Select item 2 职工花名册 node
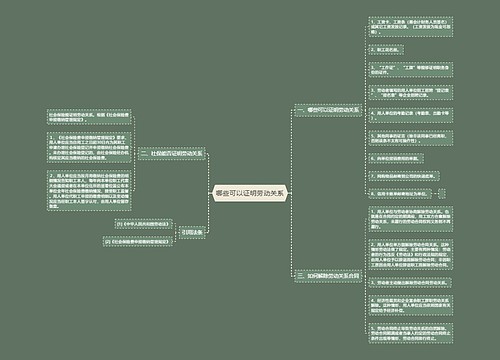 click(x=386, y=50)
